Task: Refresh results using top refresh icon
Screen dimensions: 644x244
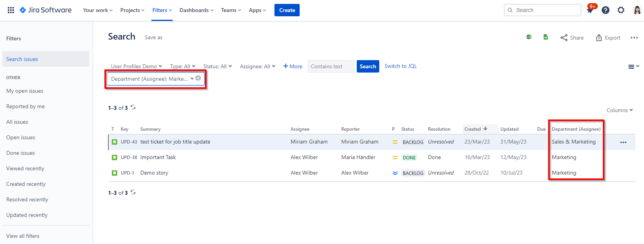Action: click(x=133, y=107)
